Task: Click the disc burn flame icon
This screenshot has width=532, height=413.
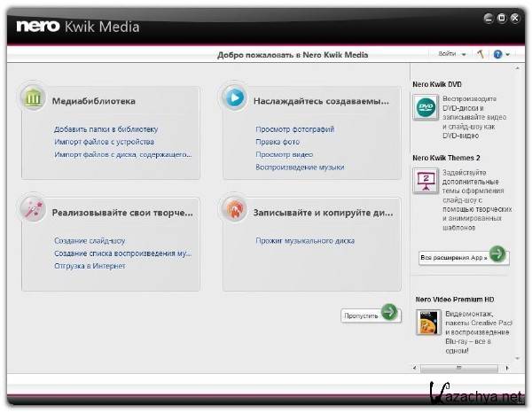Action: pyautogui.click(x=236, y=209)
